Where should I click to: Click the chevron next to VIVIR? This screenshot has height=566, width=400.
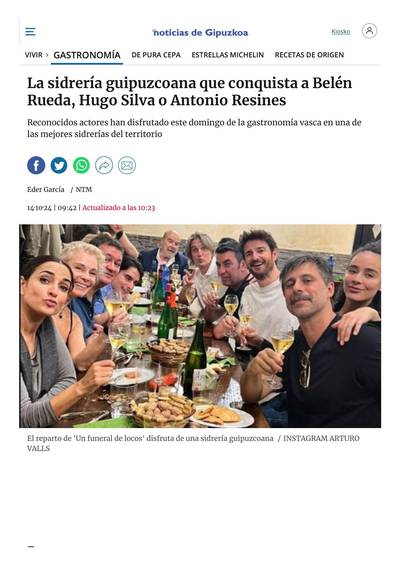coord(47,55)
